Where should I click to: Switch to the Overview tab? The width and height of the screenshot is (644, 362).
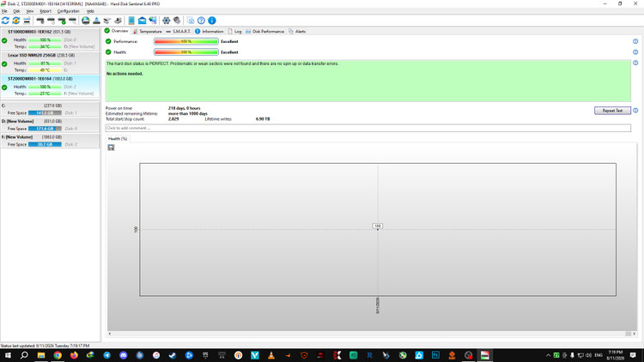click(117, 31)
